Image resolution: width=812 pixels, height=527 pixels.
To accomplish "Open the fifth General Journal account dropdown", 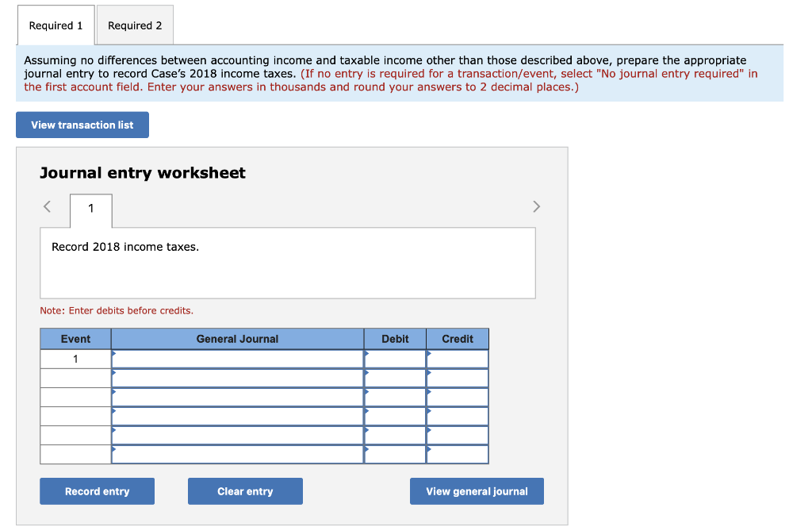I will [x=238, y=435].
